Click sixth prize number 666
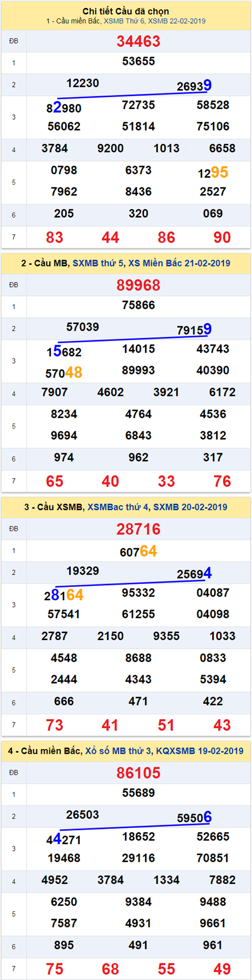Image resolution: width=252 pixels, height=980 pixels. (x=64, y=701)
